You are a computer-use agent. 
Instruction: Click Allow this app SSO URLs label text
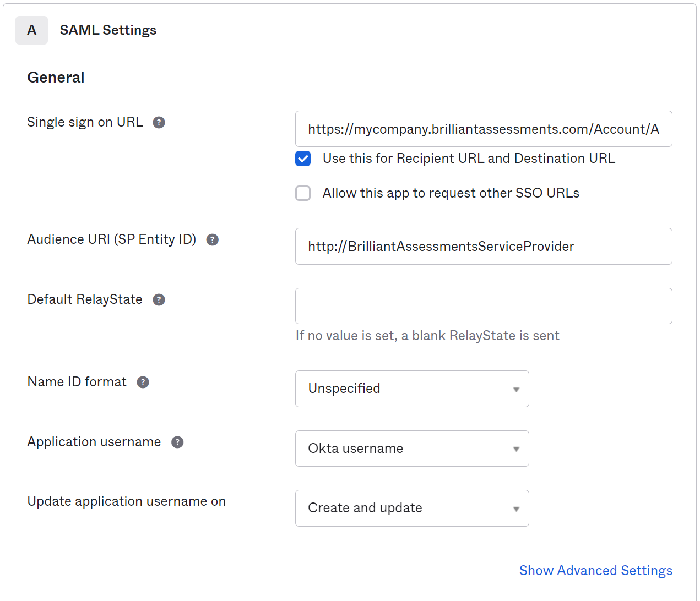451,193
